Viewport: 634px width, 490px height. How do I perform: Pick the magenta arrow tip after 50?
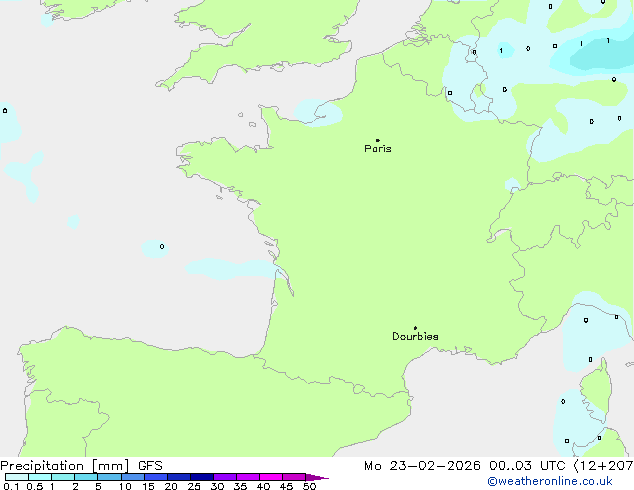(x=322, y=478)
